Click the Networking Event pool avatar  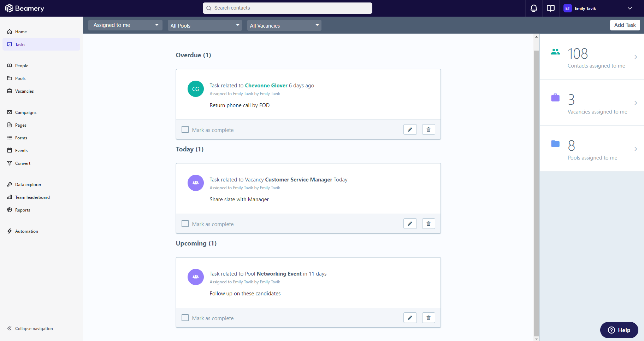196,277
